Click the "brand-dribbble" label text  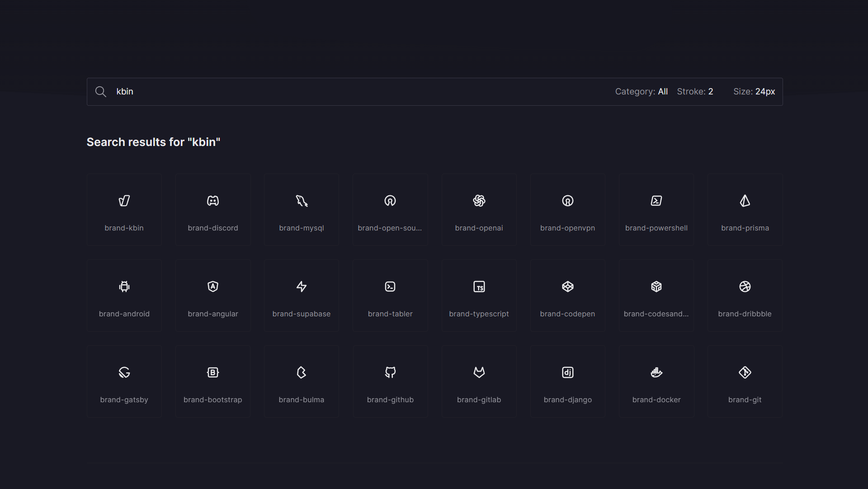(x=745, y=314)
